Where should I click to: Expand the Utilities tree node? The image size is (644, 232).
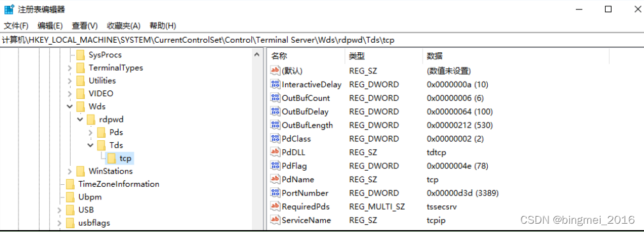[70, 80]
